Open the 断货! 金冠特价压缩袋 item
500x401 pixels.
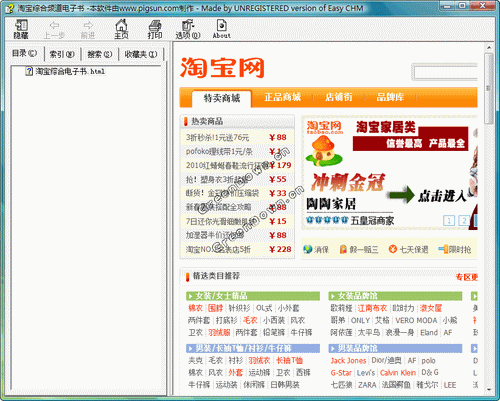pyautogui.click(x=222, y=193)
